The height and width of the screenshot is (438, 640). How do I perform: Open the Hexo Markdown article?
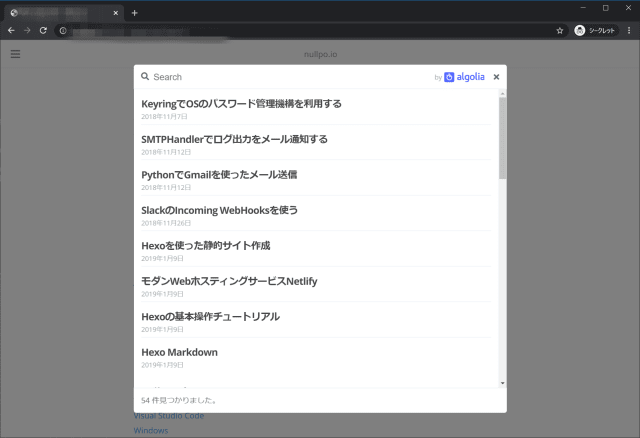point(180,352)
